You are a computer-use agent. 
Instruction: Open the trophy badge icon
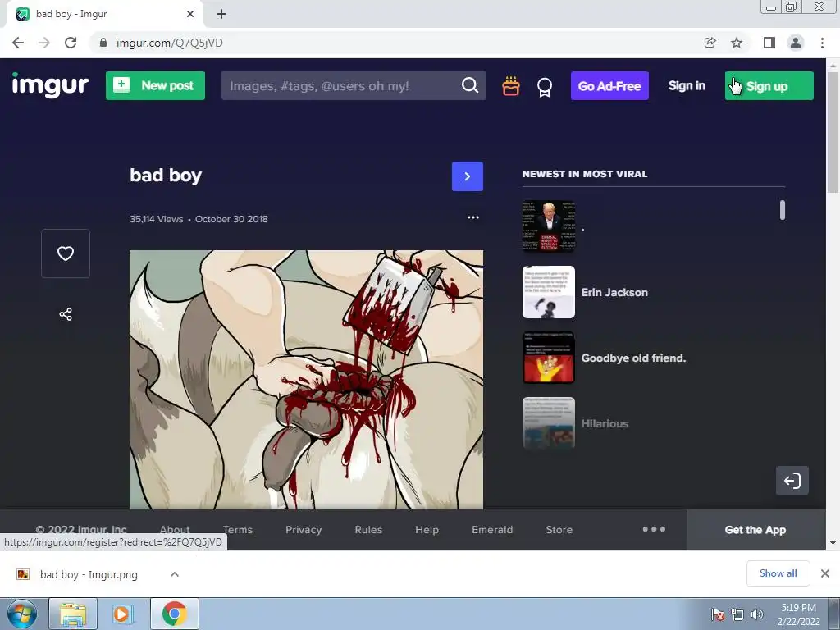(x=545, y=87)
